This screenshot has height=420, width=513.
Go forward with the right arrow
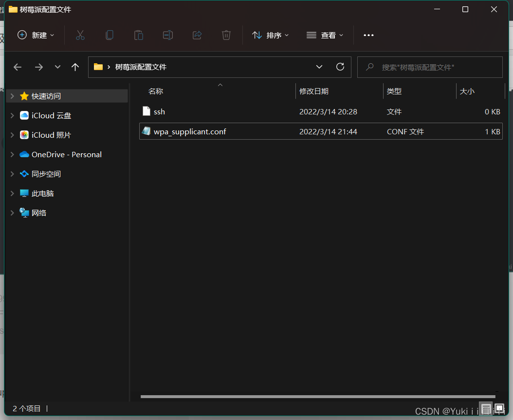click(x=39, y=67)
